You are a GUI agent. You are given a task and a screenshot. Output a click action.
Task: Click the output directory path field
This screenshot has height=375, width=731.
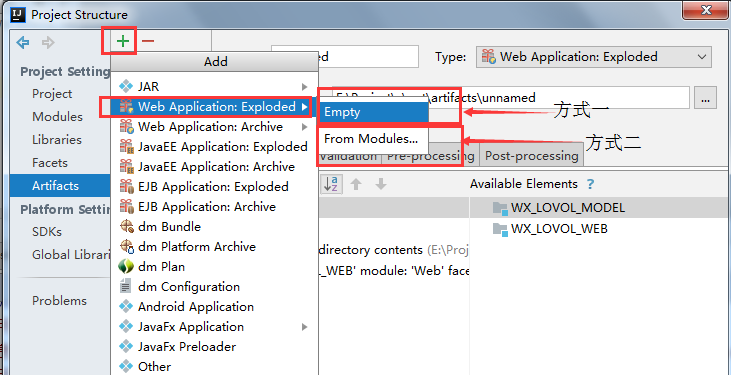pyautogui.click(x=511, y=98)
